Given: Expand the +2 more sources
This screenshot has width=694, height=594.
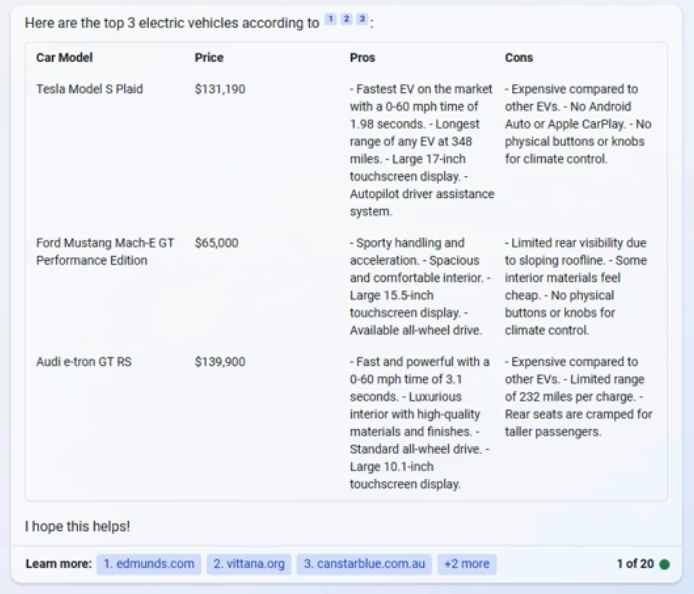Looking at the screenshot, I should point(467,564).
